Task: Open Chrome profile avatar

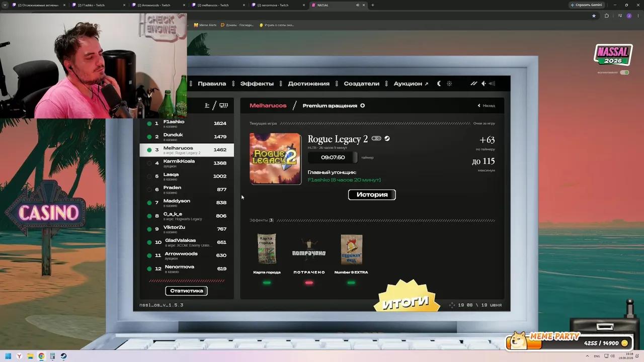Action: (x=629, y=16)
